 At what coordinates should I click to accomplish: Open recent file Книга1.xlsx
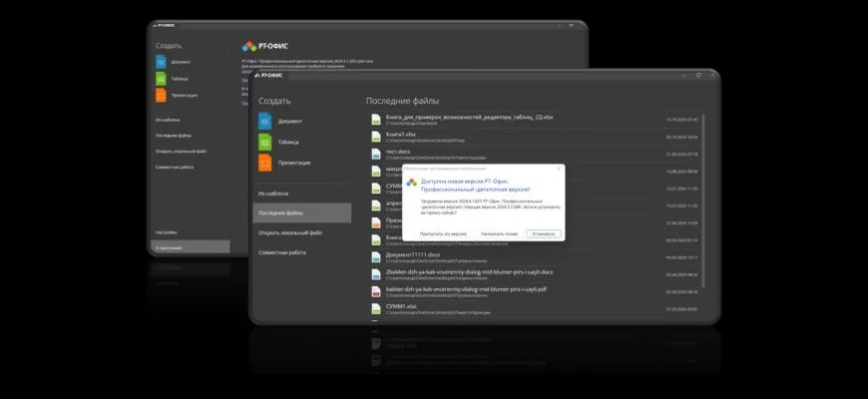(400, 135)
